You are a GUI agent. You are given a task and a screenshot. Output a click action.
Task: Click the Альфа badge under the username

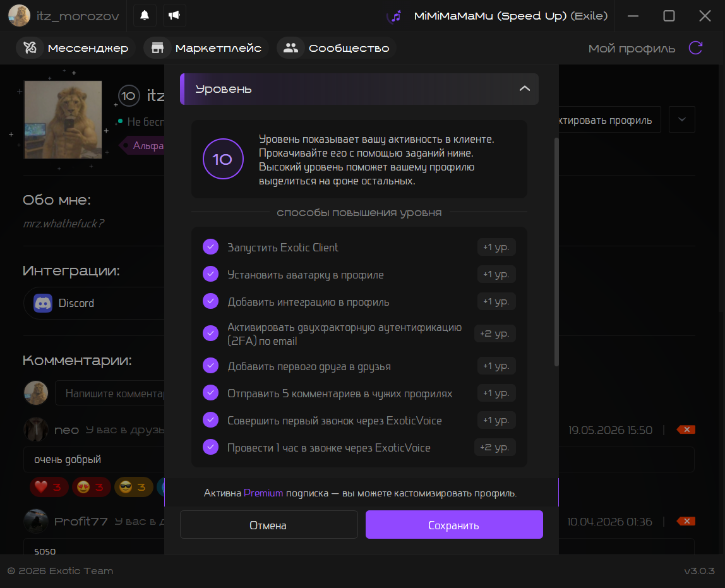(143, 146)
